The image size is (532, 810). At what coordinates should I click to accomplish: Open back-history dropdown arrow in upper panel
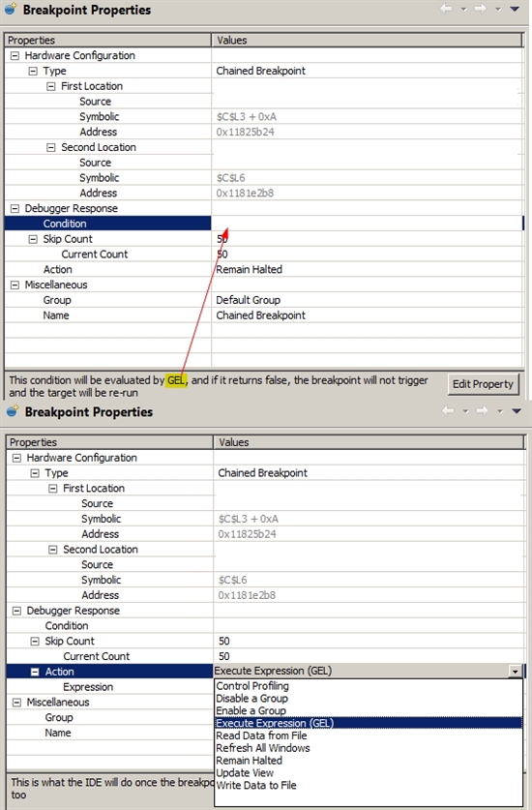[463, 10]
